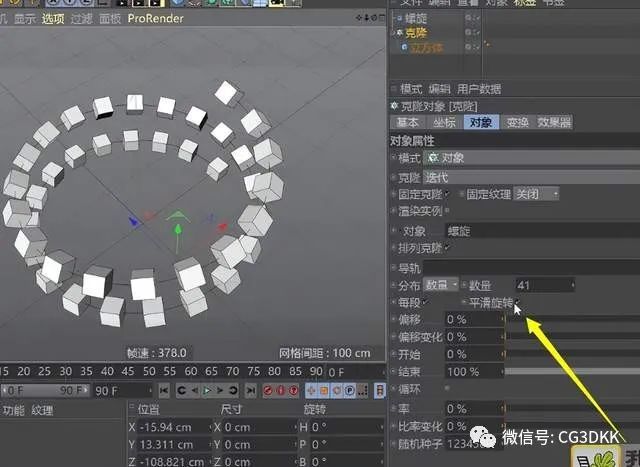Switch to the 效果器 tab
Viewport: 640px width, 467px height.
tap(553, 122)
